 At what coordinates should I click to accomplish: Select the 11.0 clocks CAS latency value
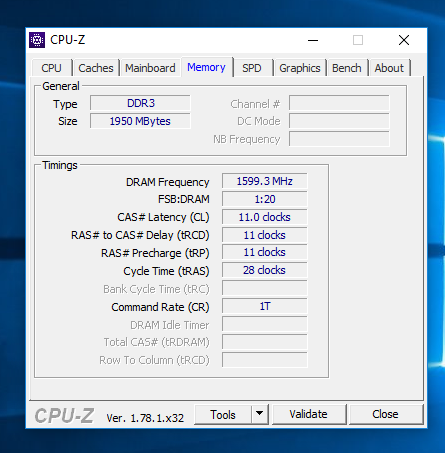coord(265,217)
